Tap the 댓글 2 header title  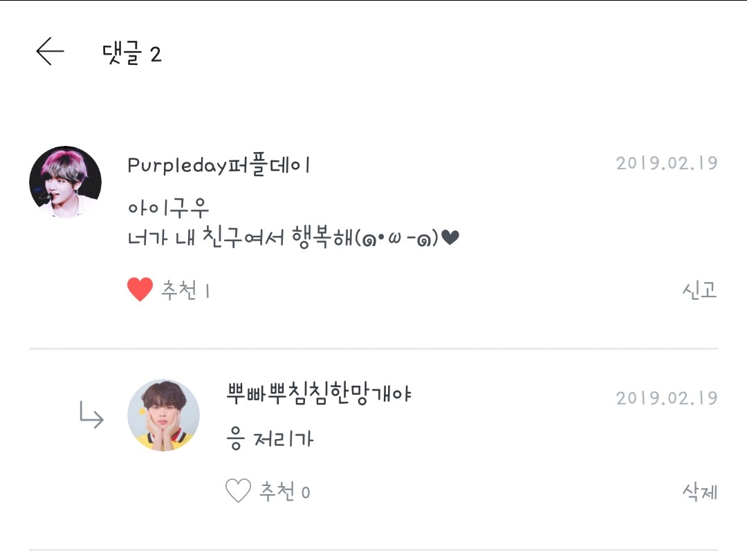coord(131,54)
